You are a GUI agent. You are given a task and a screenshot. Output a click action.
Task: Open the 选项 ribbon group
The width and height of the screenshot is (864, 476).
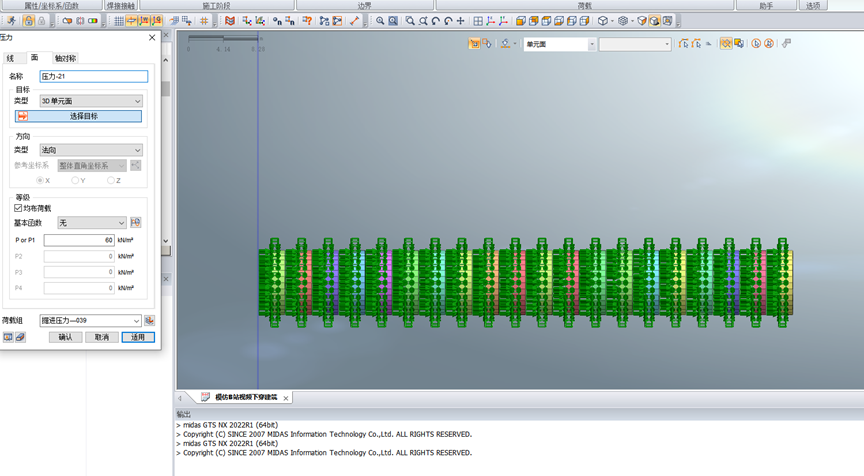(x=813, y=6)
